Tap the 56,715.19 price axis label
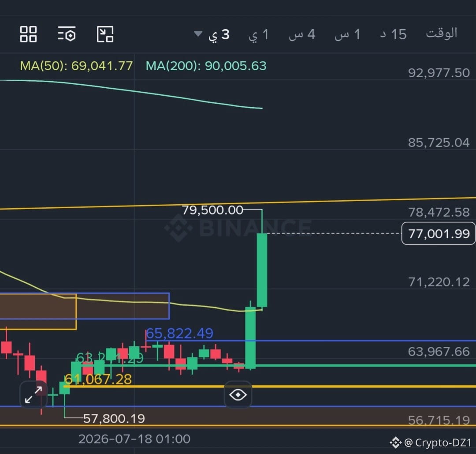The height and width of the screenshot is (454, 476). 439,420
